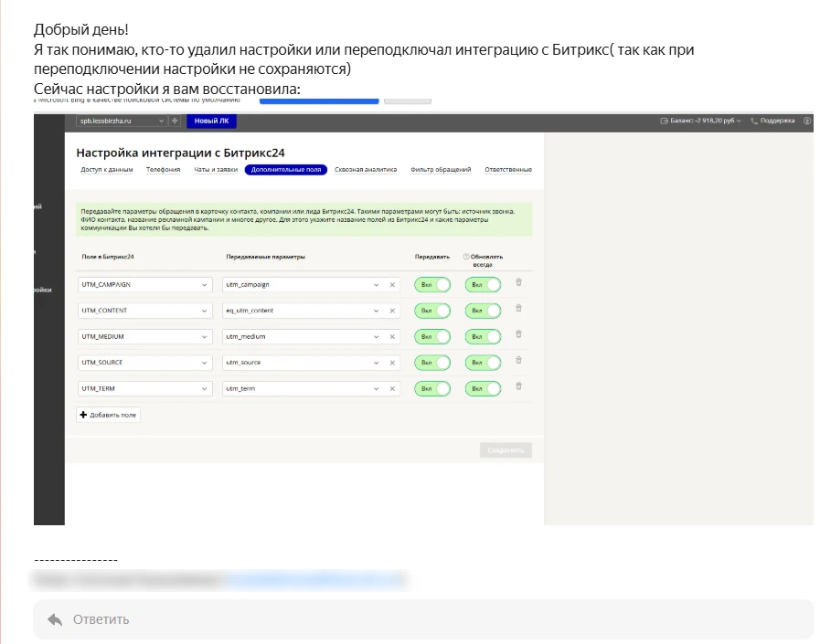820x644 pixels.
Task: Click the Добрый день! greeting text
Action: click(81, 30)
